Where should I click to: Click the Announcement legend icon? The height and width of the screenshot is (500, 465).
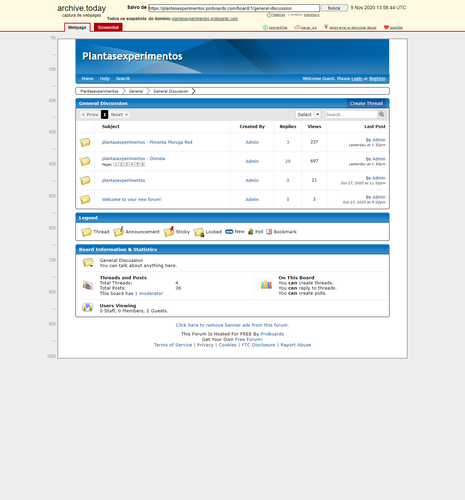click(118, 231)
